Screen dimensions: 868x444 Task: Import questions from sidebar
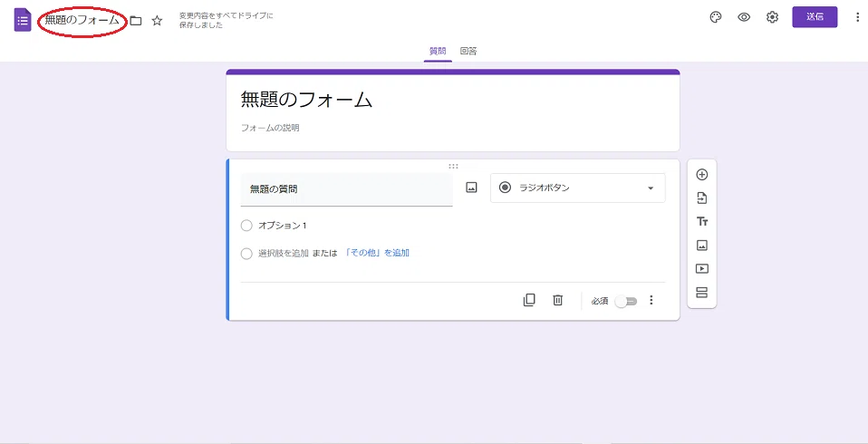tap(702, 198)
